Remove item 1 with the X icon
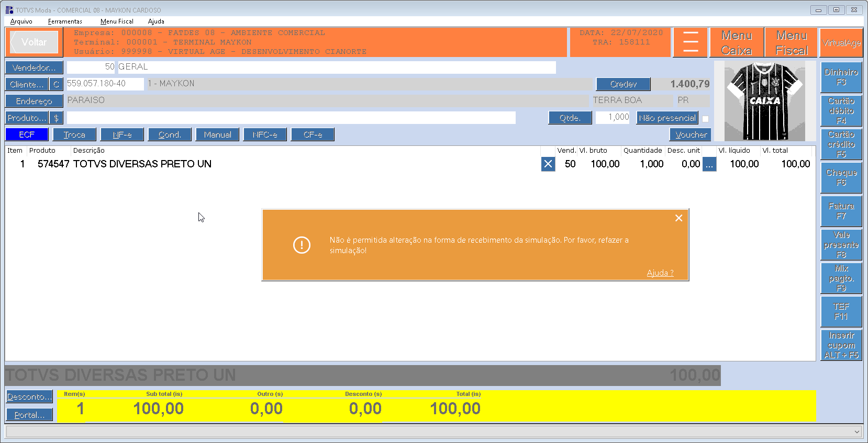 548,164
